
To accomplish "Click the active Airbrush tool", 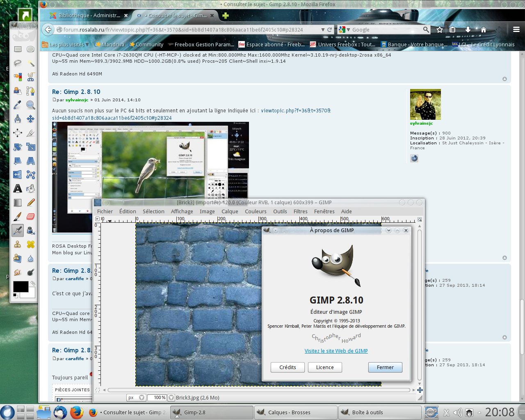I will pos(18,231).
